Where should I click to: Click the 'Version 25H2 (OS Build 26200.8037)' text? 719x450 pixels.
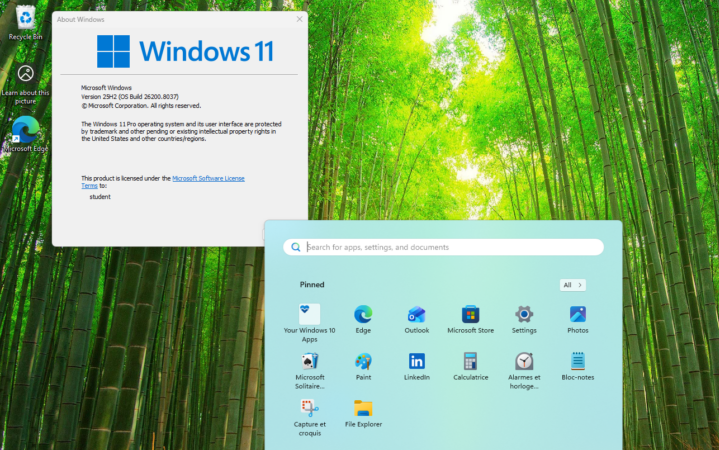pos(130,97)
